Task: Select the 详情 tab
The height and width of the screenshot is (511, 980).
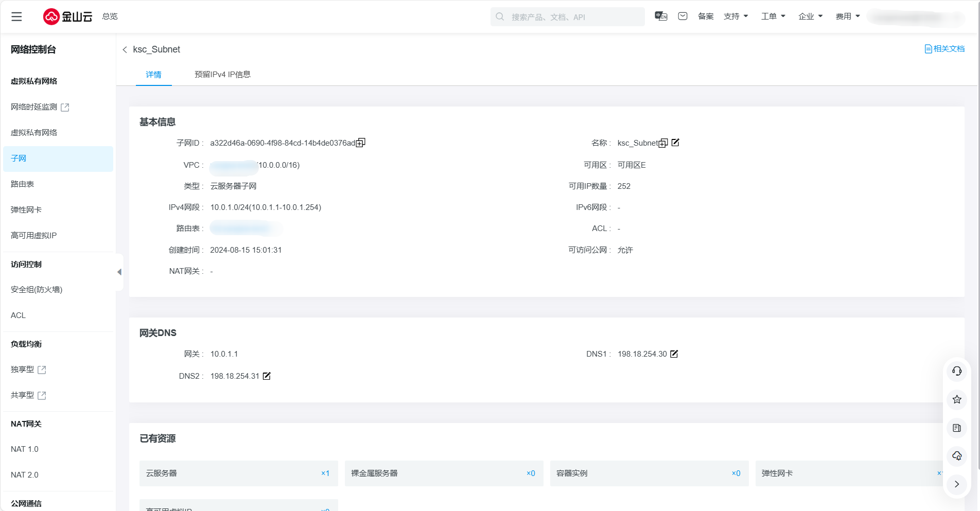Action: click(x=153, y=75)
